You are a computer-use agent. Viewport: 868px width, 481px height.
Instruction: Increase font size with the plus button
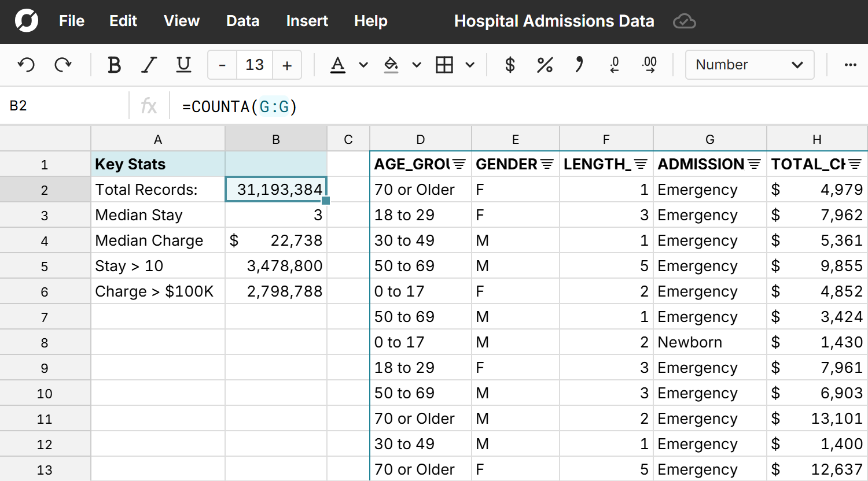pyautogui.click(x=287, y=65)
